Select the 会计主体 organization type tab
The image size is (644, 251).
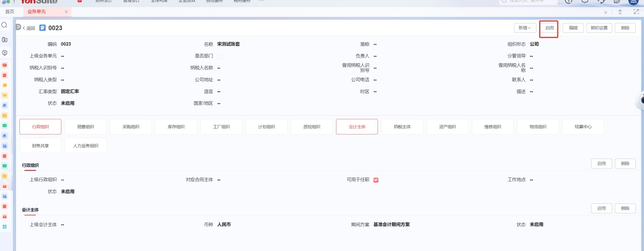[x=357, y=127]
